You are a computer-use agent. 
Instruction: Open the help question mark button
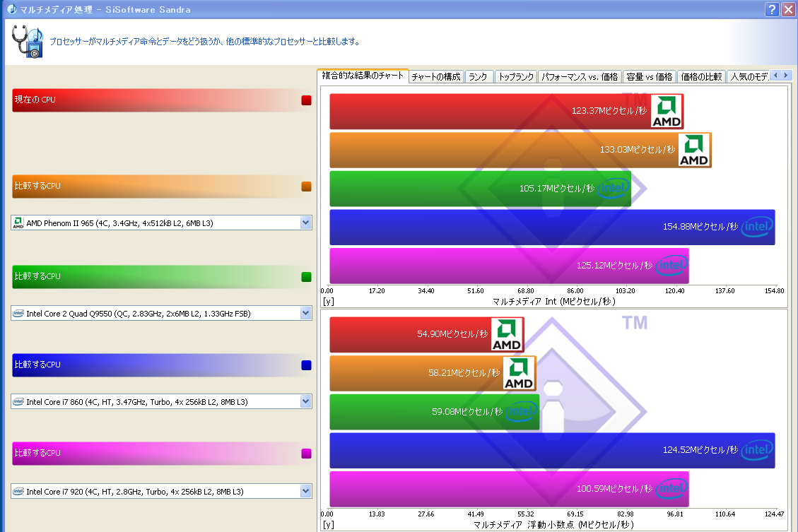pos(772,9)
